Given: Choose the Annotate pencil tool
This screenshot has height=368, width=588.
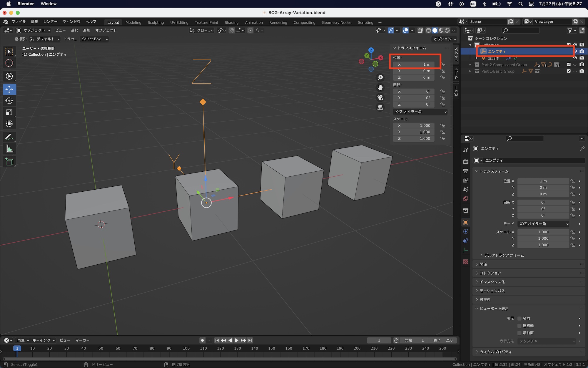Looking at the screenshot, I should (9, 137).
